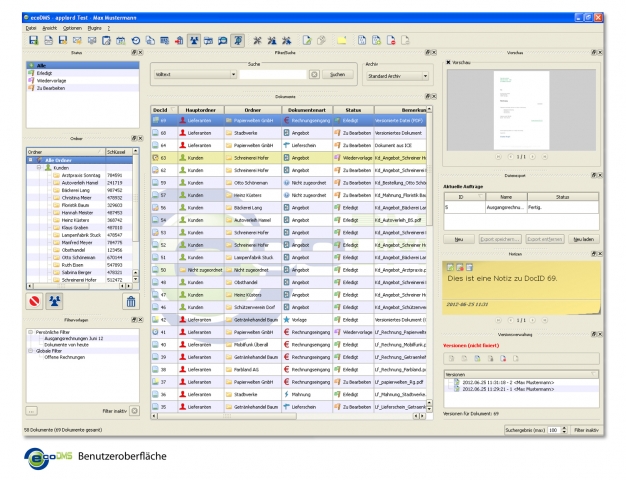Click the clear search field icon
The image size is (626, 480).
click(313, 75)
